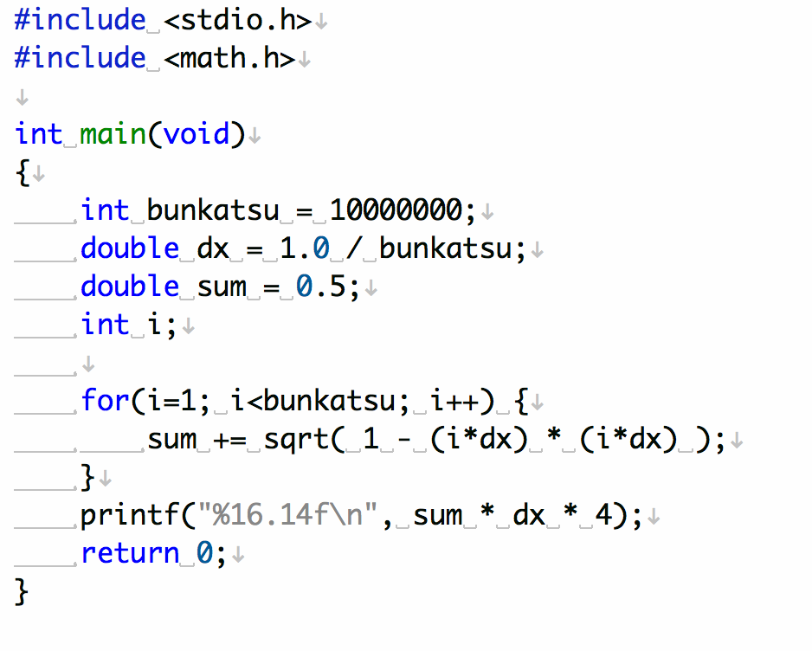This screenshot has width=812, height=651.
Task: Click the main function name
Action: [114, 134]
